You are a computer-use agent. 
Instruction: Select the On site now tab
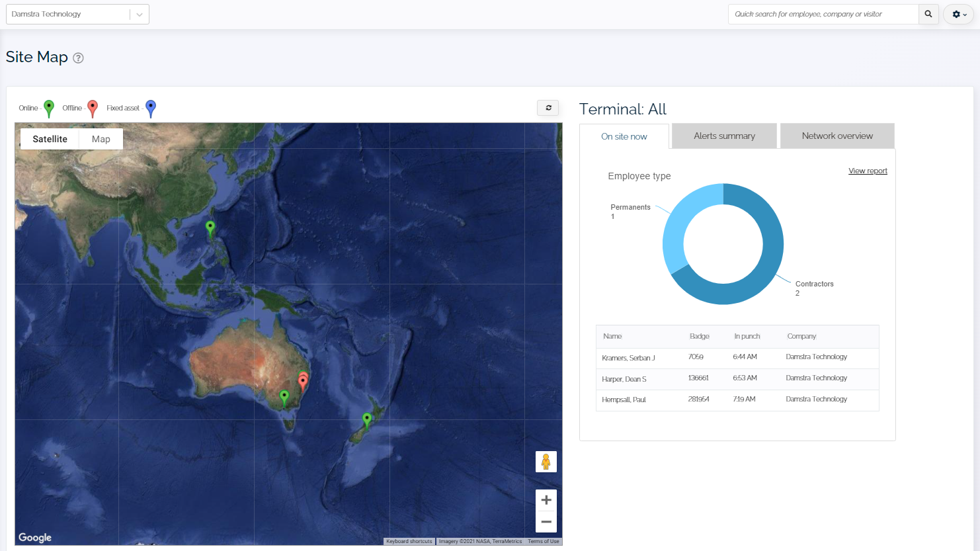click(624, 137)
